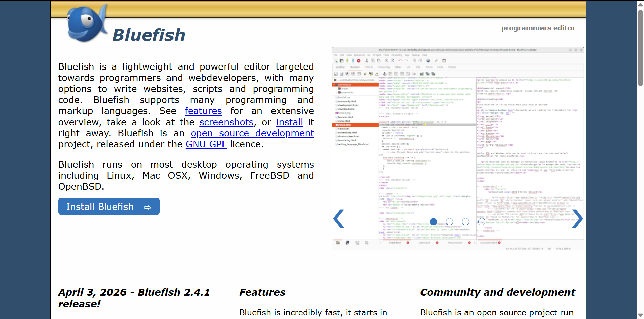The width and height of the screenshot is (644, 319).
Task: Select the first carousel slide dot
Action: click(433, 222)
